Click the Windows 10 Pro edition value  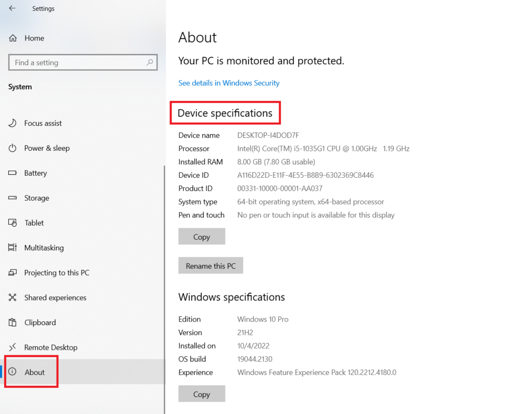pos(263,319)
